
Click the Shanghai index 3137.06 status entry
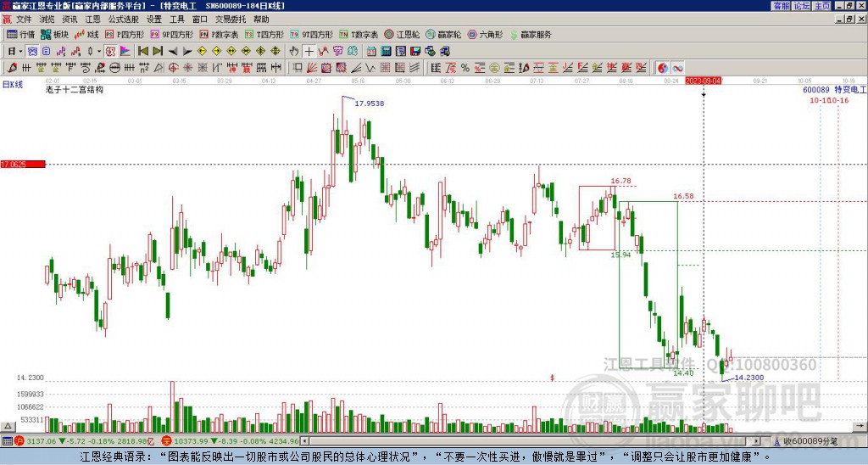[82, 441]
